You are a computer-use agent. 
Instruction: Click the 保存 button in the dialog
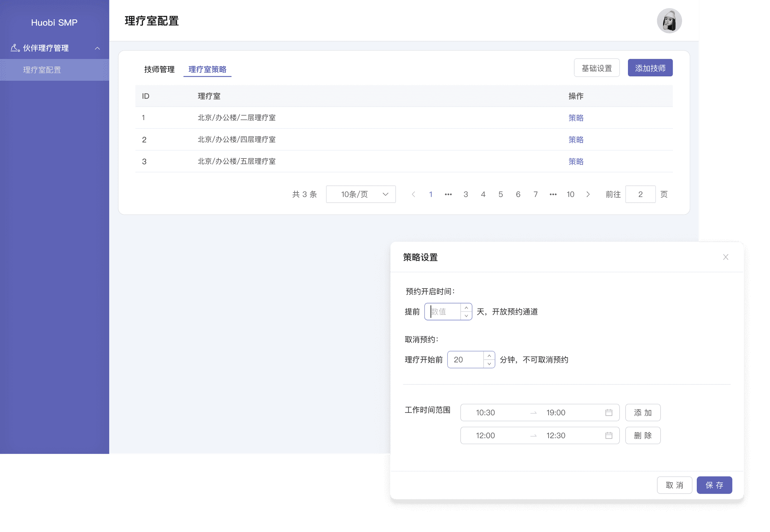[x=714, y=485]
